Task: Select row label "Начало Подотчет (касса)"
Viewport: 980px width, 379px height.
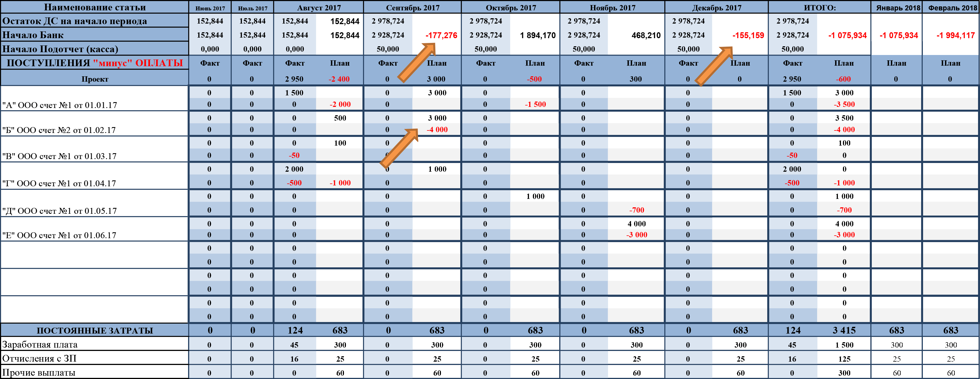Action: pyautogui.click(x=94, y=49)
